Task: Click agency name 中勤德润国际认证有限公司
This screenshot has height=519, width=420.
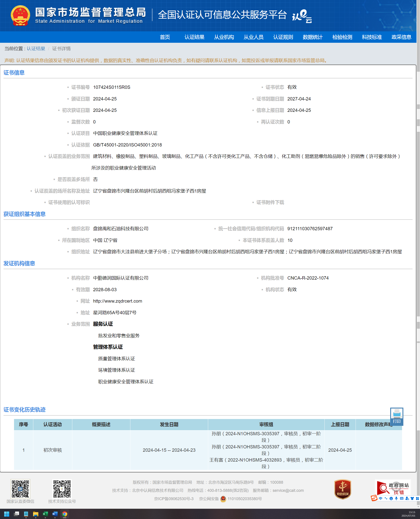Action: click(x=121, y=278)
